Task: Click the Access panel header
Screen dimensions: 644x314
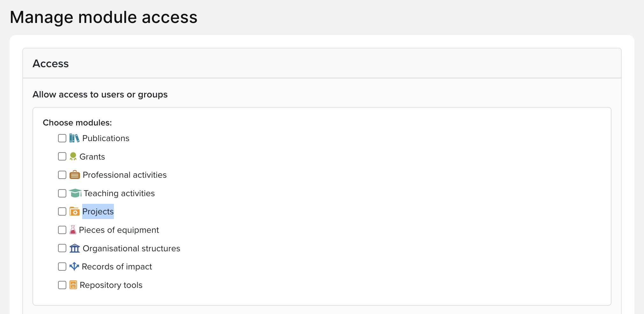Action: pos(51,64)
